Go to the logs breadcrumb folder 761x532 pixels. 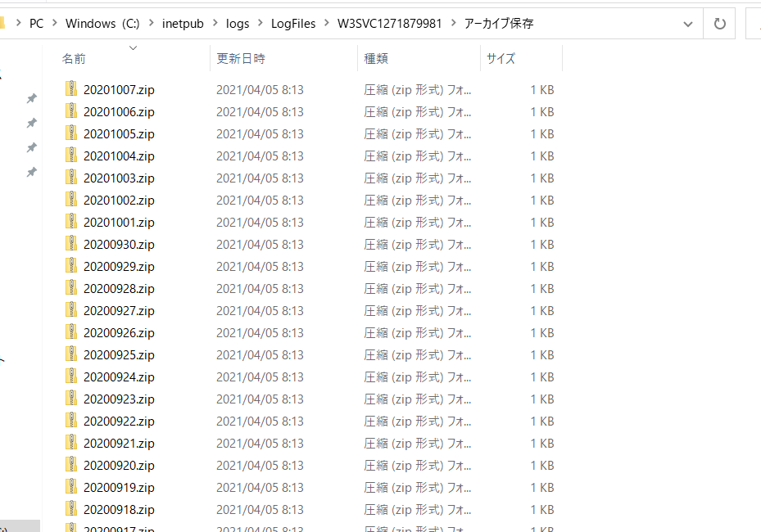click(x=238, y=23)
